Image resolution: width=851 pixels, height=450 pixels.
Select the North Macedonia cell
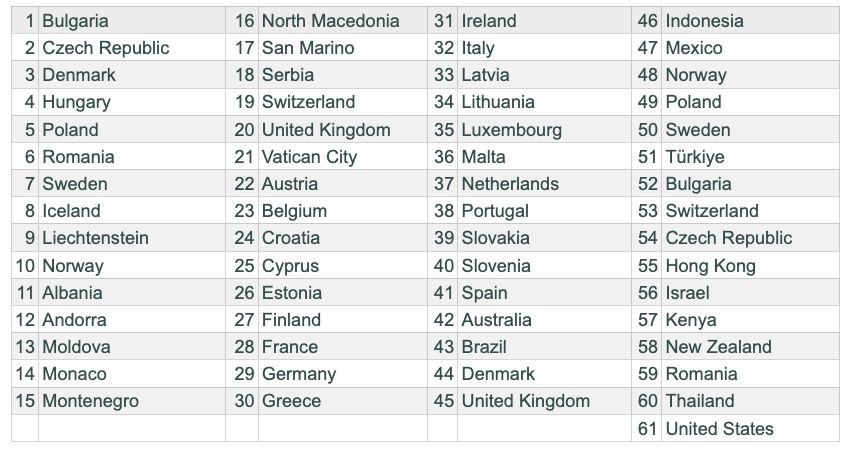[330, 21]
